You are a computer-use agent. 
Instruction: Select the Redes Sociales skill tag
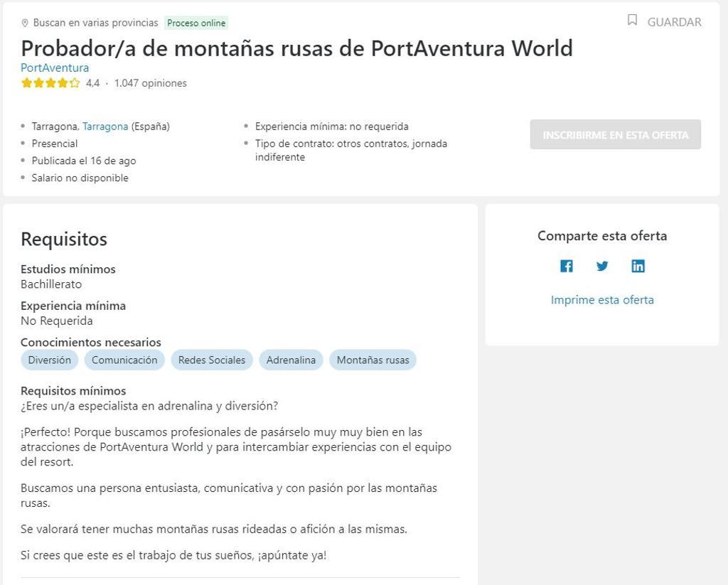tap(211, 360)
